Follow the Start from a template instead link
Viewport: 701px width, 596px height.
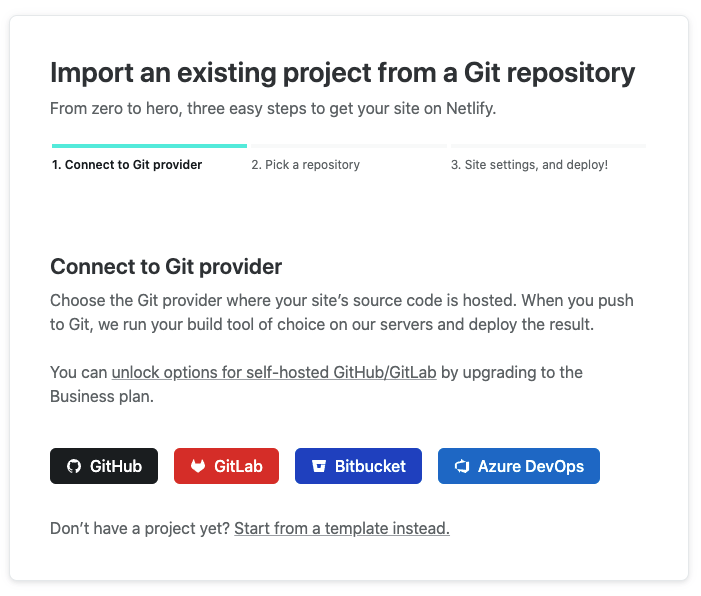(x=342, y=528)
